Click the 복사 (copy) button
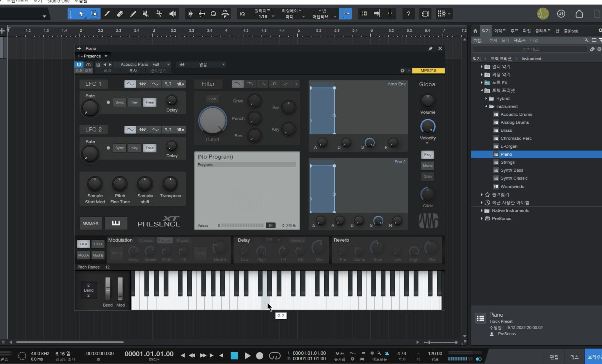The image size is (602, 364). (x=133, y=71)
